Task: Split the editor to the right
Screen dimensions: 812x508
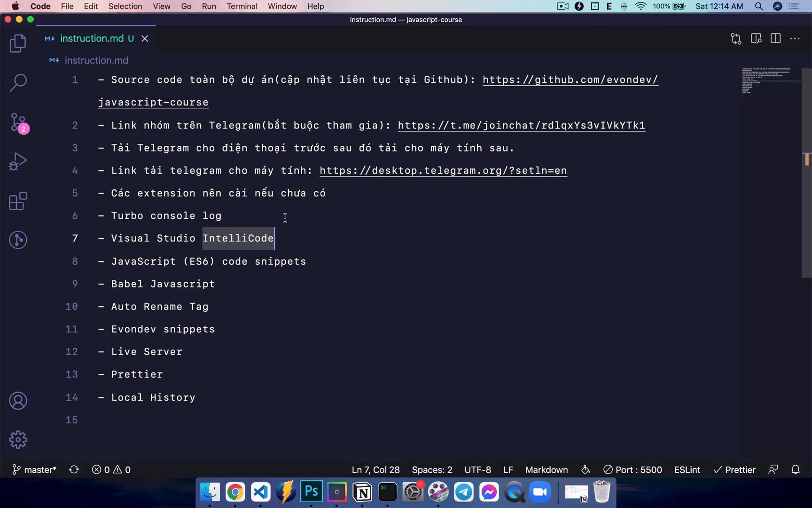Action: point(775,39)
